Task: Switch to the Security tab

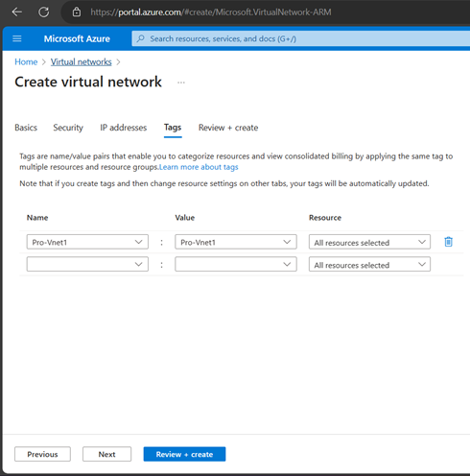Action: [x=68, y=128]
